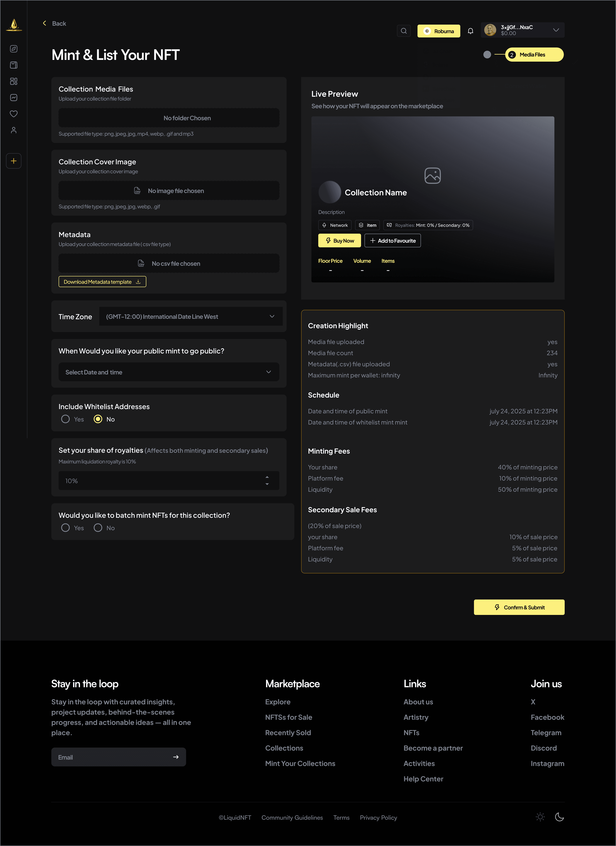616x846 pixels.
Task: Decrease royalty share with down arrow
Action: pyautogui.click(x=267, y=484)
